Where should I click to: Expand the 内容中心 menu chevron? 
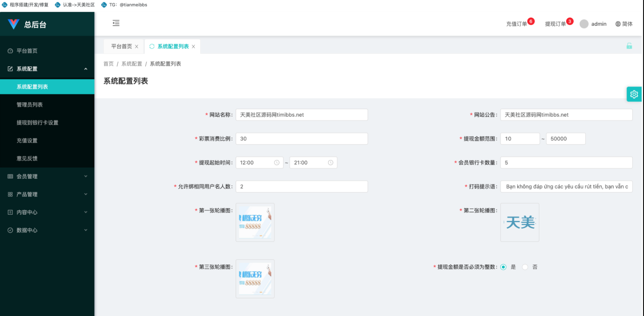tap(86, 212)
